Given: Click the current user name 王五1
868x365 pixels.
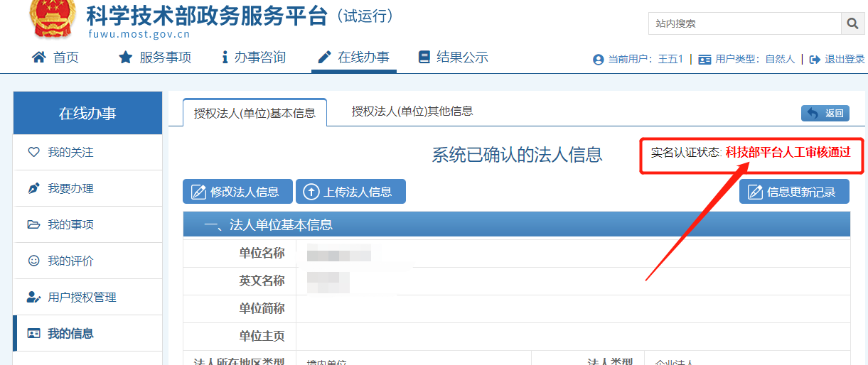Looking at the screenshot, I should (x=670, y=60).
